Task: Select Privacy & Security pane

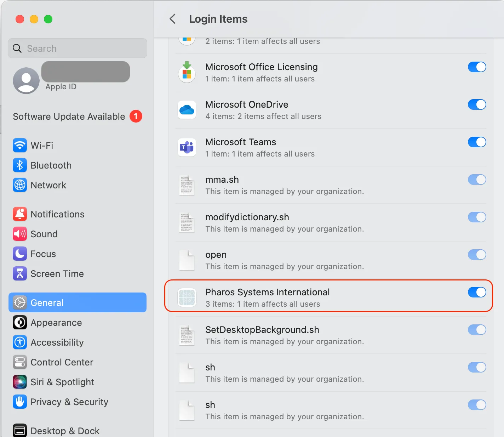Action: (x=77, y=402)
